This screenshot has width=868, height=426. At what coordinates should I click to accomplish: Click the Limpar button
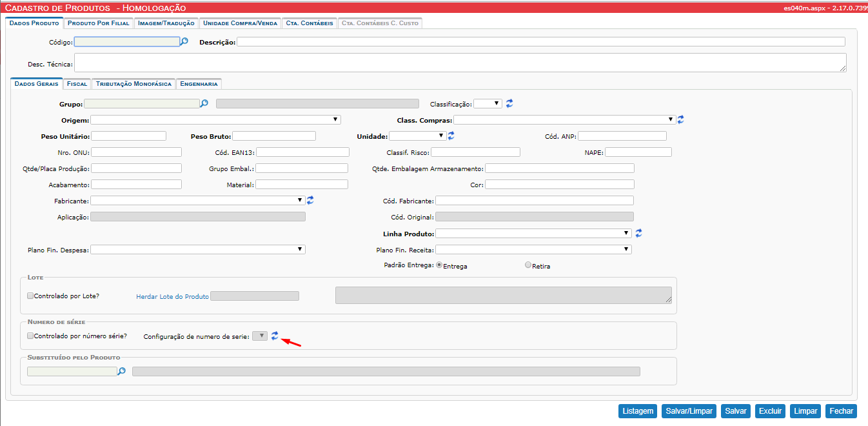tap(805, 411)
